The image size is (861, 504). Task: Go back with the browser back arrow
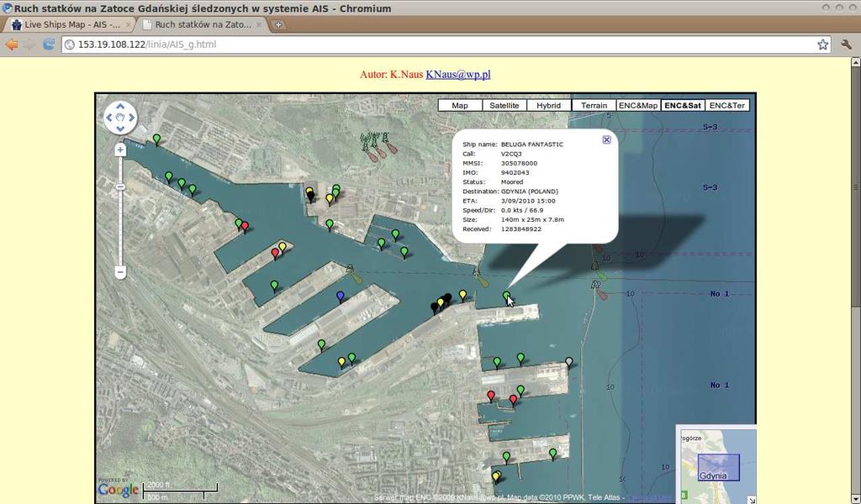click(x=12, y=45)
